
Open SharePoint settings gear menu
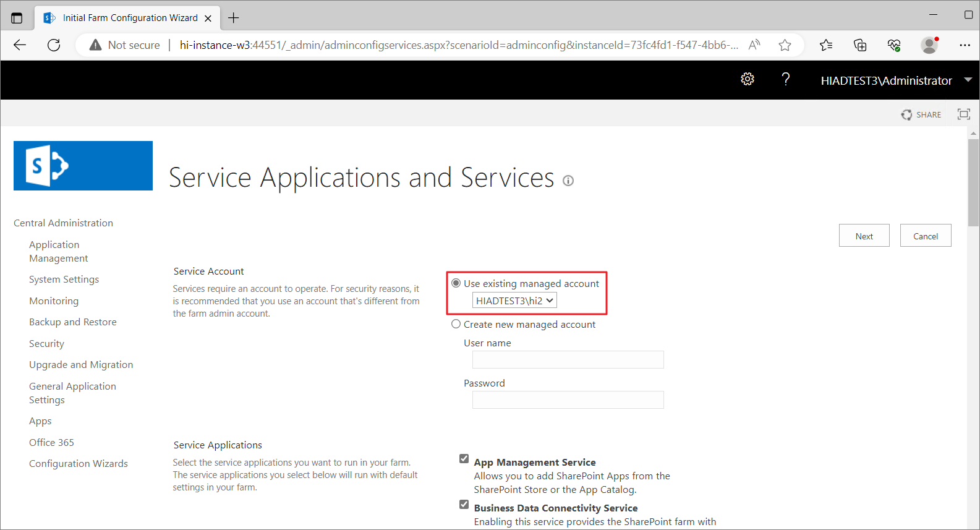tap(748, 79)
